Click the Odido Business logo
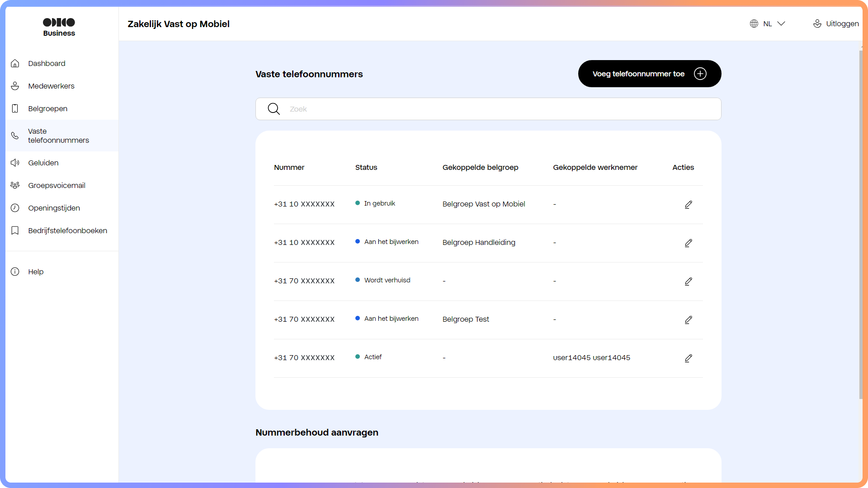 59,27
